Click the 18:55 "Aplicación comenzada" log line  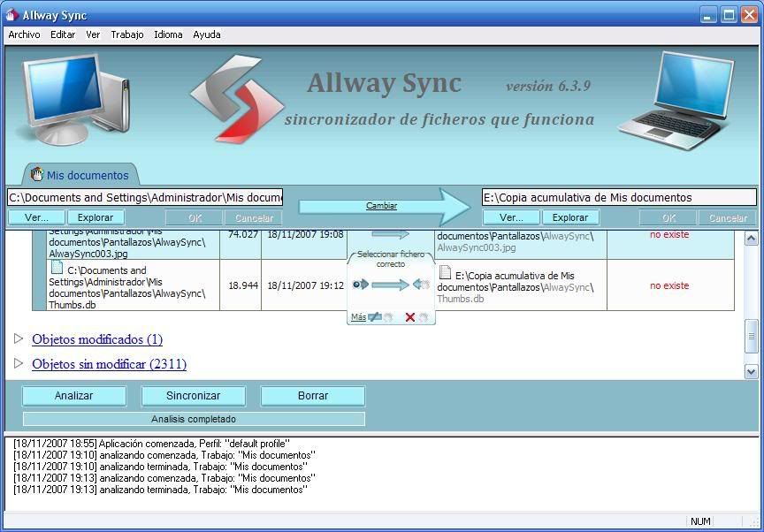pos(151,444)
